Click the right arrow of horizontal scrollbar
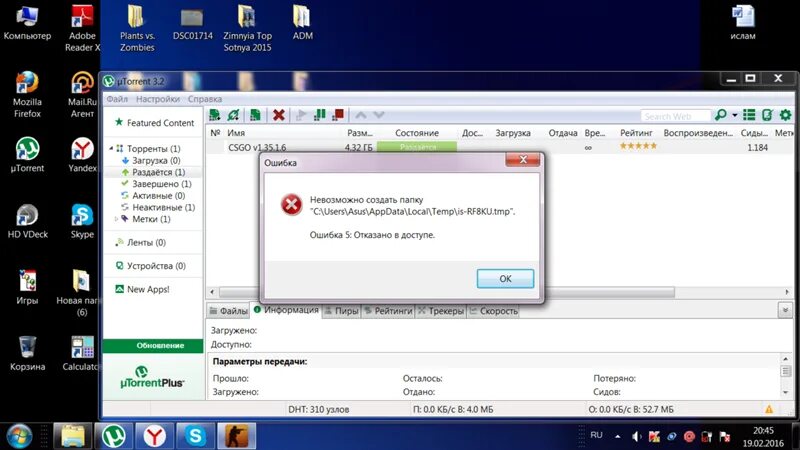800x450 pixels. coord(787,292)
